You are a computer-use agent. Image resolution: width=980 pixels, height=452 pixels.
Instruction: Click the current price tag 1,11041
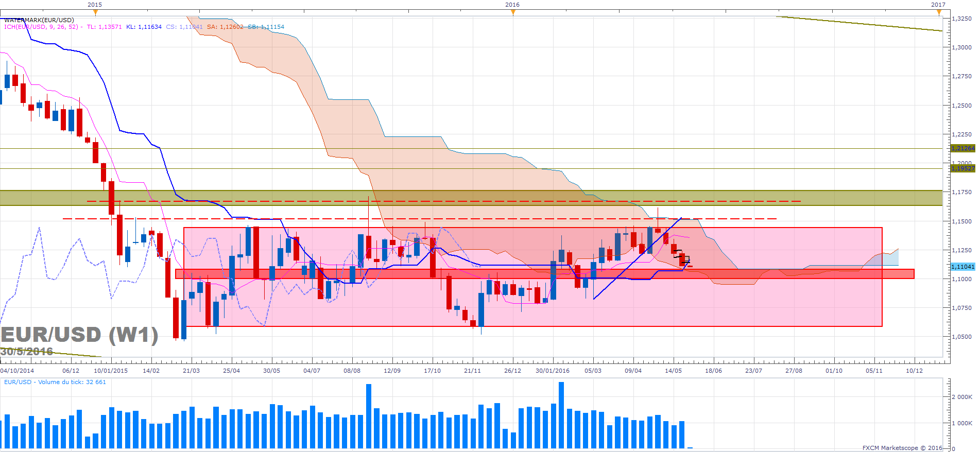click(x=962, y=267)
